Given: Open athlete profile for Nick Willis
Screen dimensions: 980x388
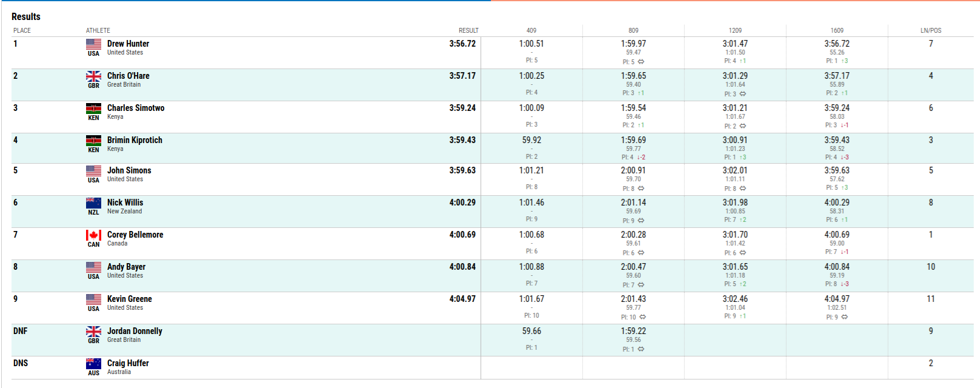Looking at the screenshot, I should [125, 202].
